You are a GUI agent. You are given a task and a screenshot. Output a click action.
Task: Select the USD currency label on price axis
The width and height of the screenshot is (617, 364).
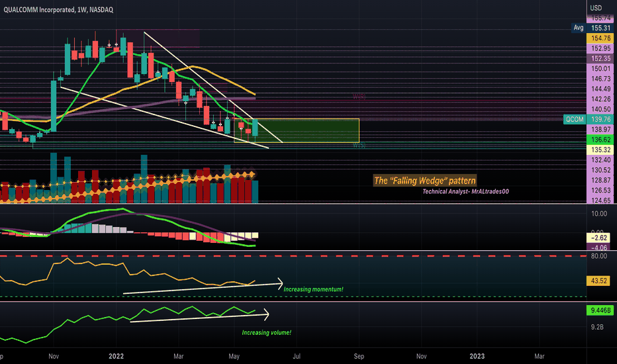[x=596, y=8]
